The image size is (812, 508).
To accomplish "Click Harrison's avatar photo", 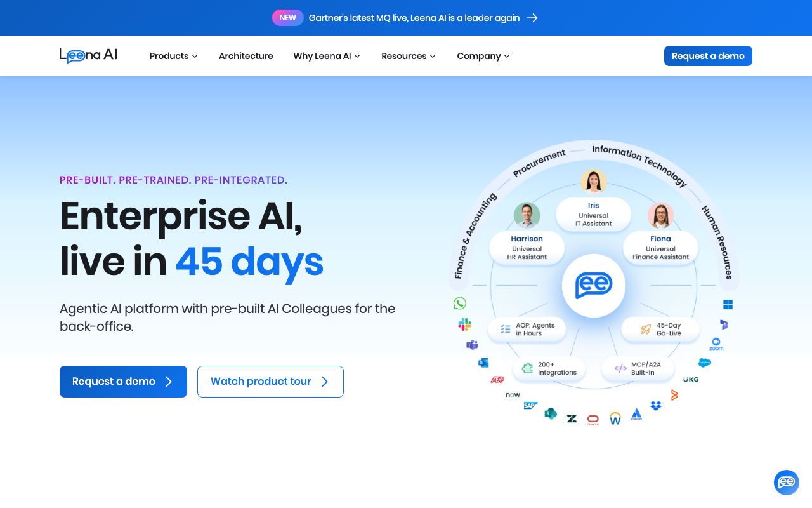I will [527, 215].
